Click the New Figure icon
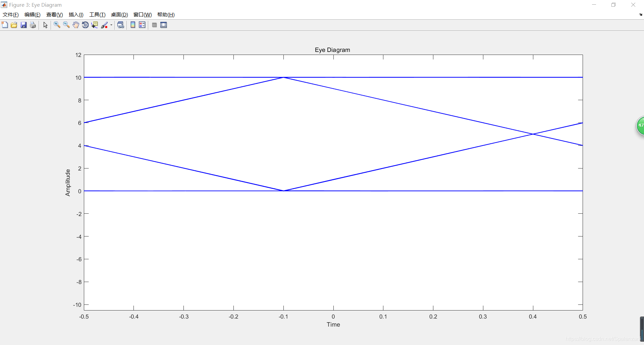The image size is (644, 345). tap(5, 25)
